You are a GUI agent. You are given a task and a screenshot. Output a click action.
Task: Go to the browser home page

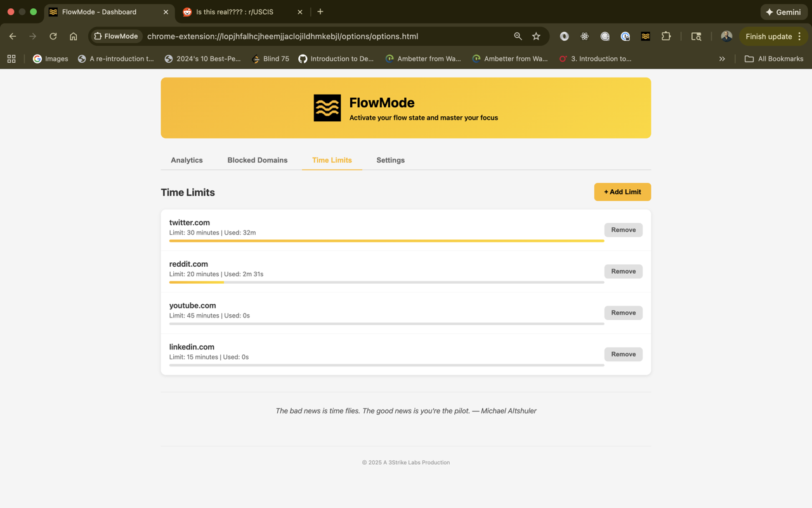click(x=74, y=36)
